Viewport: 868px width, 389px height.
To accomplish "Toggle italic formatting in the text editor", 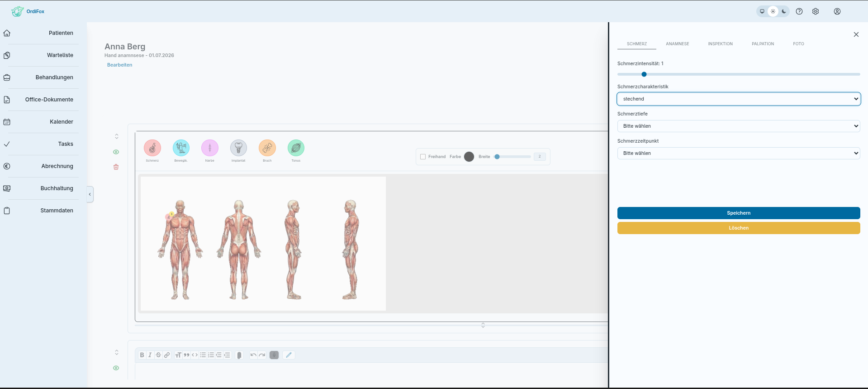I will tap(150, 355).
